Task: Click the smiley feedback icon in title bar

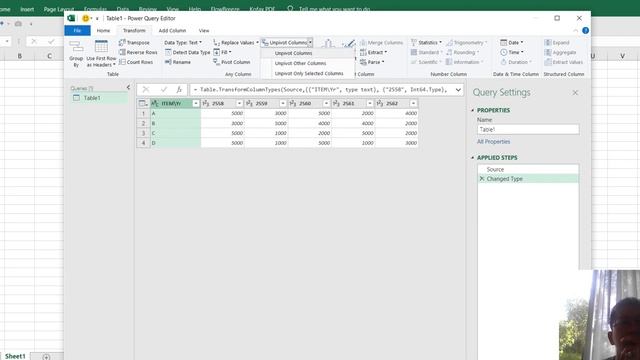Action: [x=85, y=18]
